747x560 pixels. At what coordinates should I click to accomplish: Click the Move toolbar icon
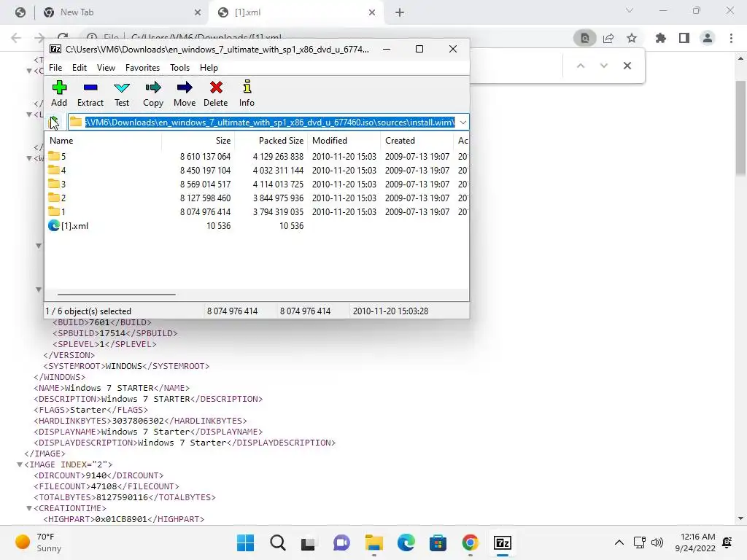coord(185,87)
